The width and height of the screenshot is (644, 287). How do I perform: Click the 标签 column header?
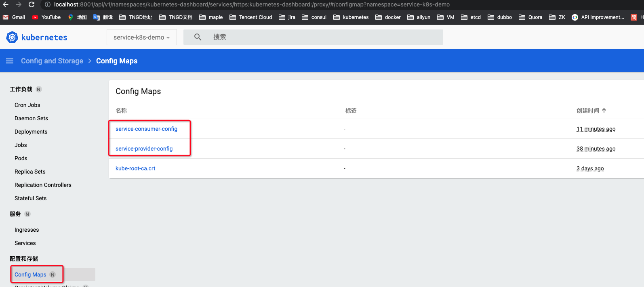pos(351,110)
